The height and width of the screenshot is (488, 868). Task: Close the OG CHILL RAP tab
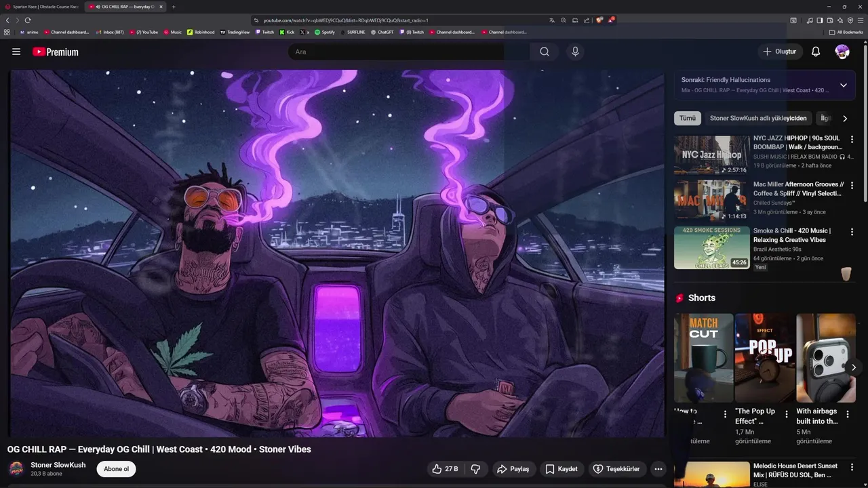pos(161,7)
